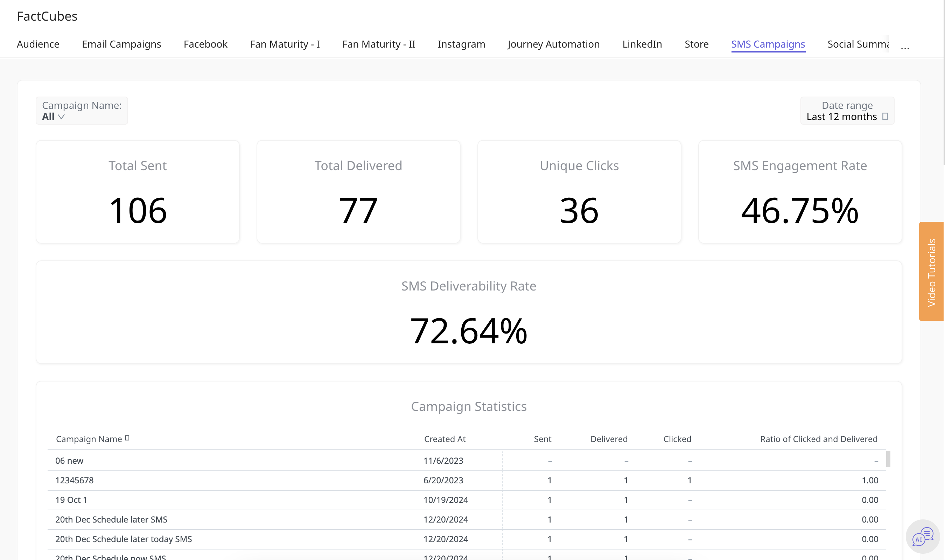Open the Social Summary tab

pyautogui.click(x=858, y=44)
